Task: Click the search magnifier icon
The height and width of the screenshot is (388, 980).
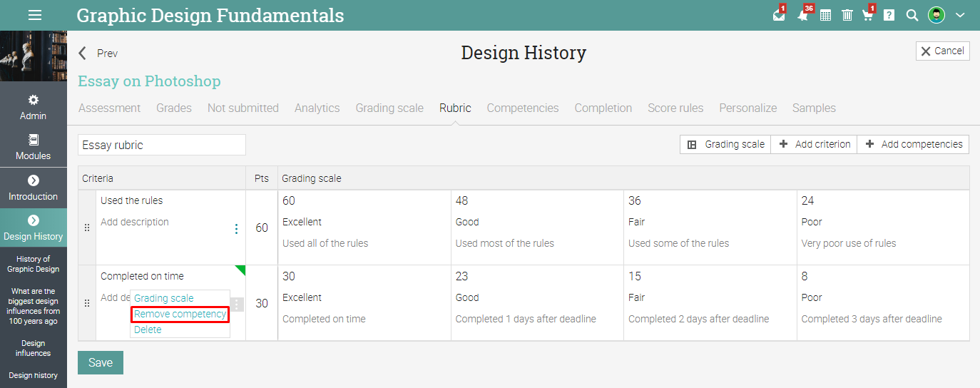Action: pyautogui.click(x=912, y=15)
